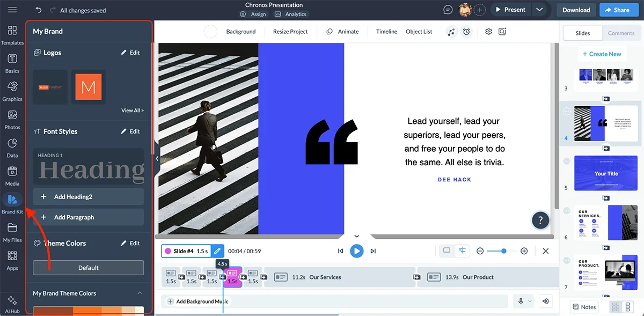Click Create New slide button
This screenshot has height=316, width=644.
pyautogui.click(x=601, y=54)
